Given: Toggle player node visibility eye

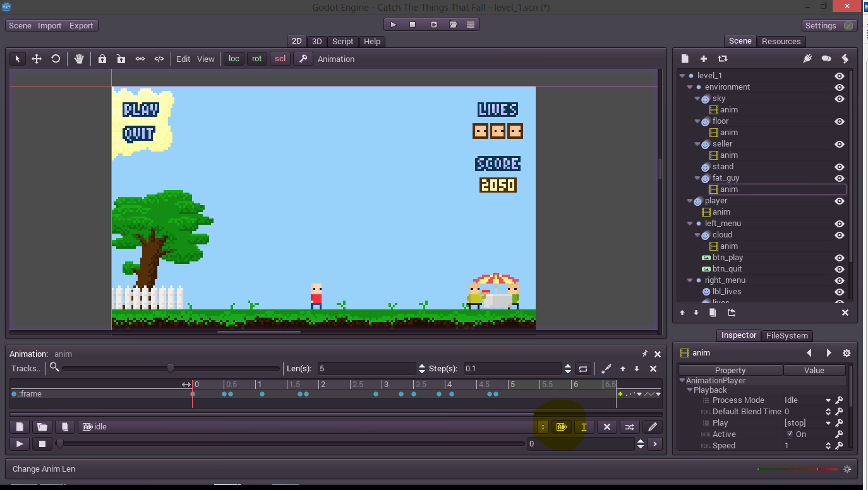Looking at the screenshot, I should coord(840,201).
